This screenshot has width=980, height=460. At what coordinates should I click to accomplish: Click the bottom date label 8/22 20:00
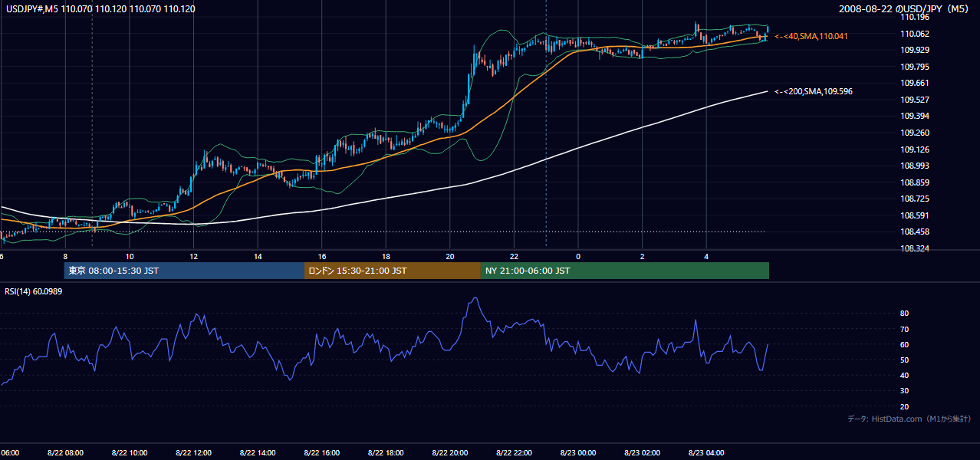(x=450, y=452)
